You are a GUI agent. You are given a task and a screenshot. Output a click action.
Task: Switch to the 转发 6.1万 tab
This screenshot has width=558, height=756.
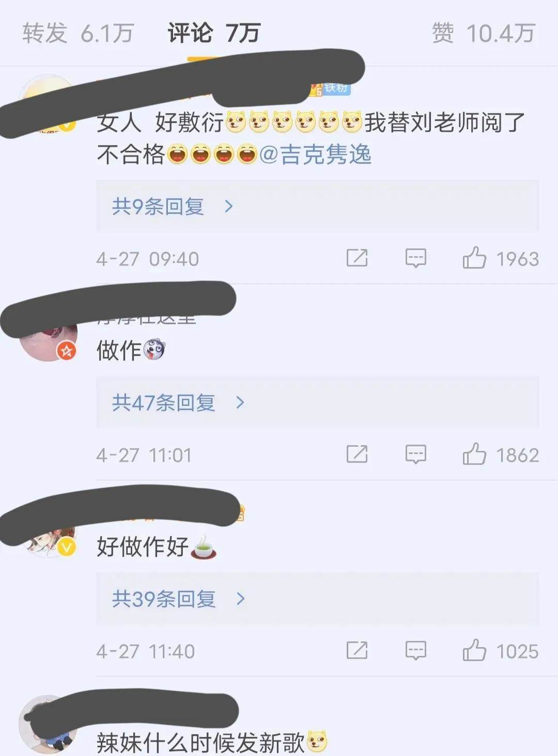tap(78, 33)
